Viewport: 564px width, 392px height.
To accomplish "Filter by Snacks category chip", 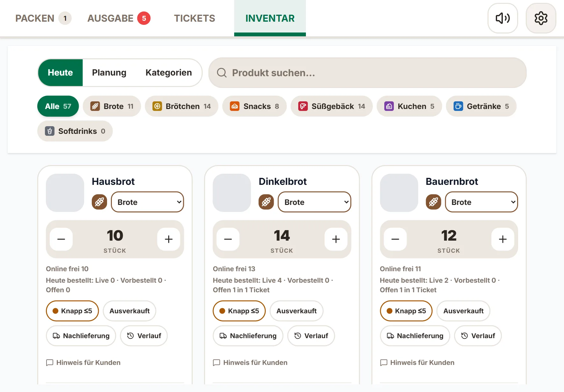I will tap(254, 106).
